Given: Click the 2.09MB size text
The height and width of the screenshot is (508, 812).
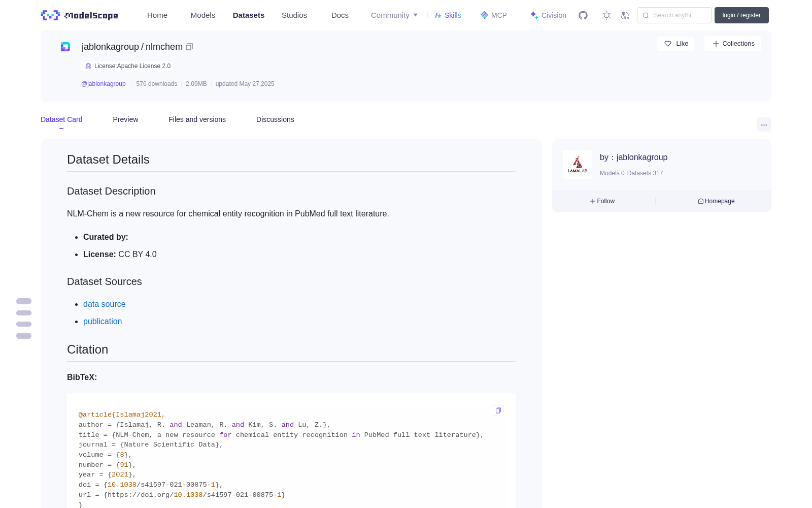Looking at the screenshot, I should 196,84.
